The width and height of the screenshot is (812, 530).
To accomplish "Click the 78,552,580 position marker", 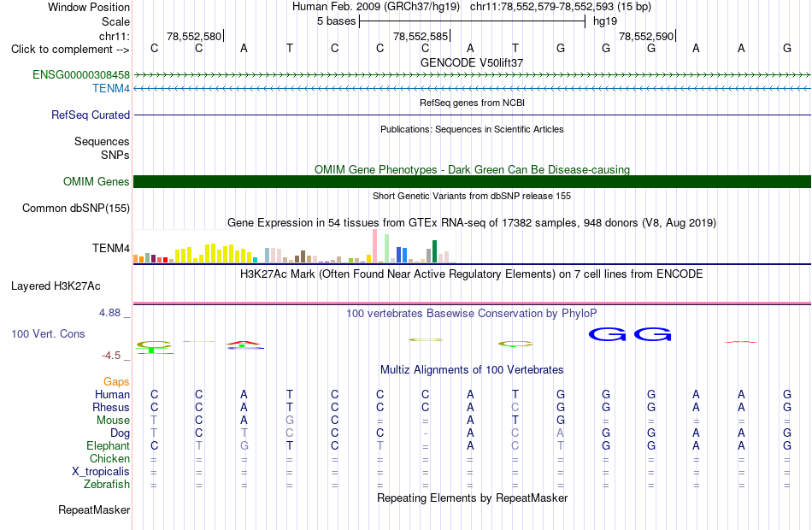I will (x=194, y=36).
